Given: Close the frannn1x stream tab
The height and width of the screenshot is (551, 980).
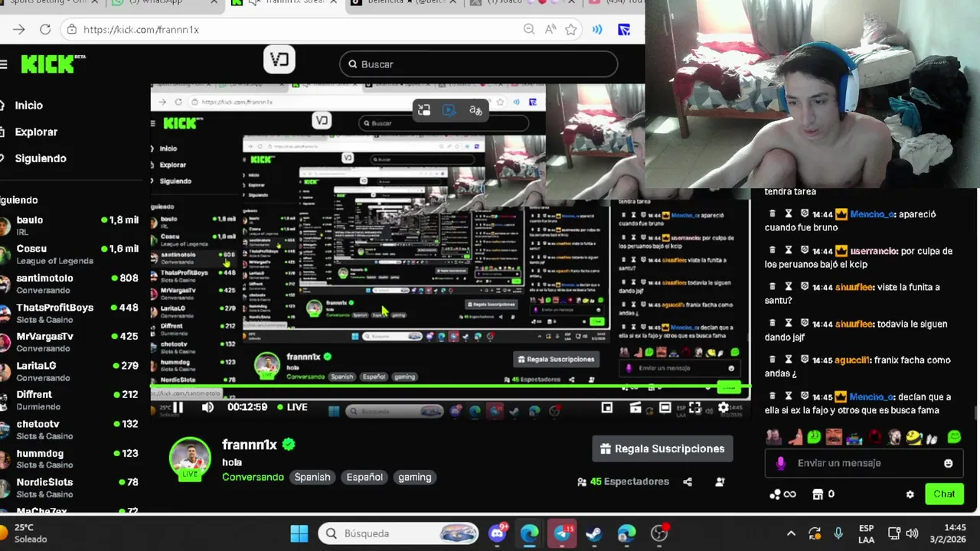Looking at the screenshot, I should point(333,2).
